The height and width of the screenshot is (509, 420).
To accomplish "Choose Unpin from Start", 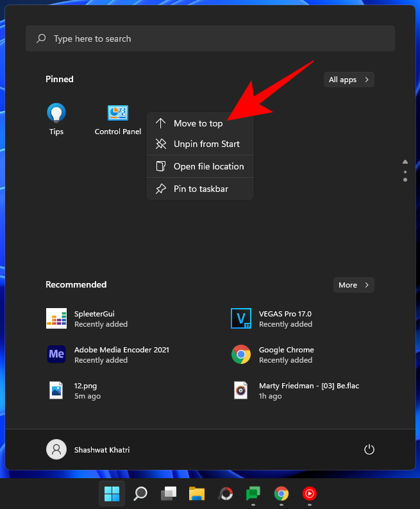I will pyautogui.click(x=200, y=144).
